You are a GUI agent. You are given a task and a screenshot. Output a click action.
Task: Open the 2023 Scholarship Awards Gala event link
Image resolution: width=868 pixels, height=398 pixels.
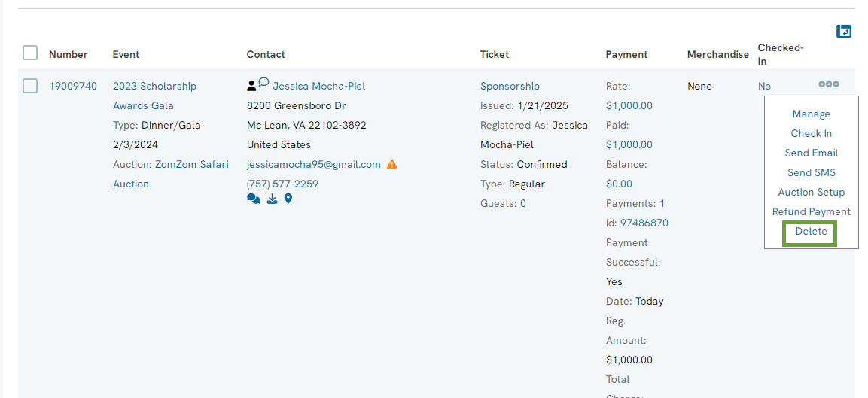click(154, 96)
